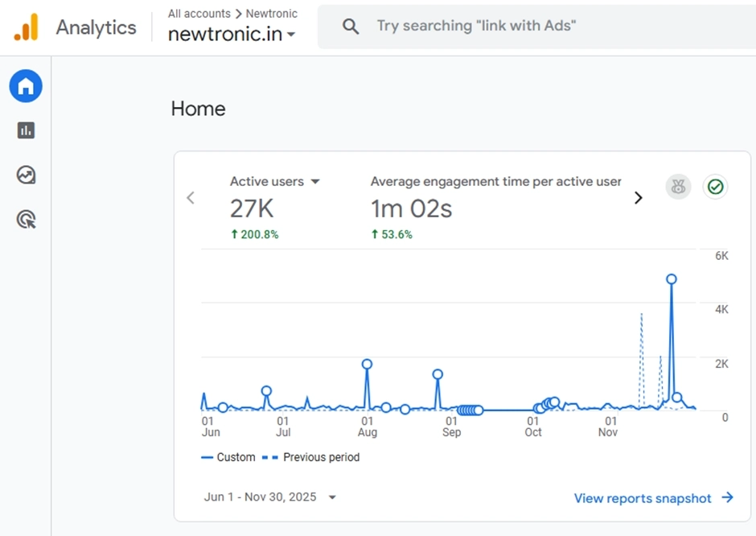Click the highest peak data point in November
The width and height of the screenshot is (756, 536).
click(x=671, y=278)
